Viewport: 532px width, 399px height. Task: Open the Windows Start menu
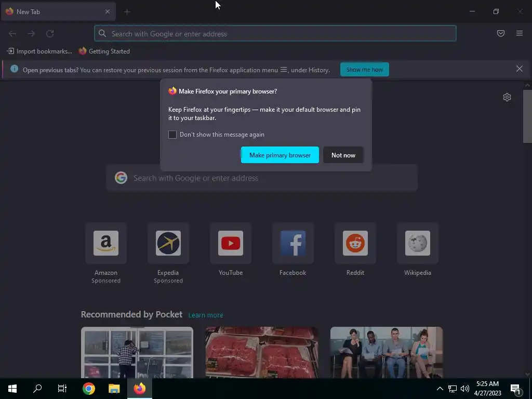point(12,389)
